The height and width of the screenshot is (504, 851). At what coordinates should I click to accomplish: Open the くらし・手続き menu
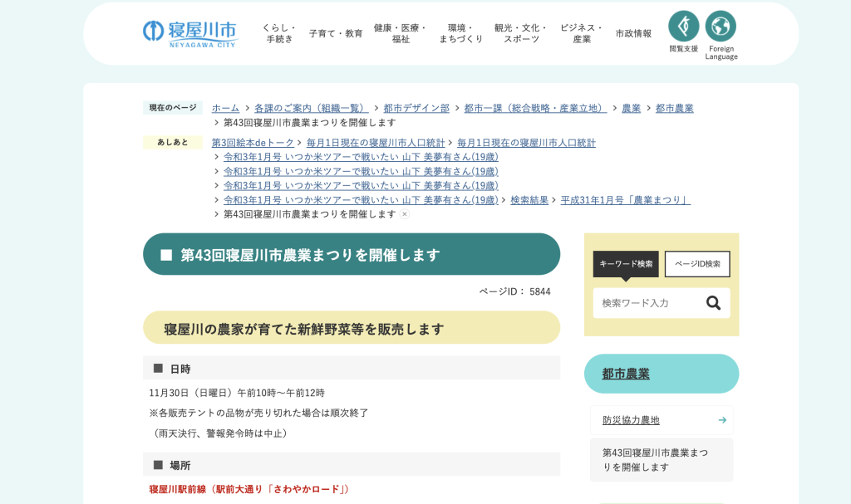pyautogui.click(x=279, y=33)
